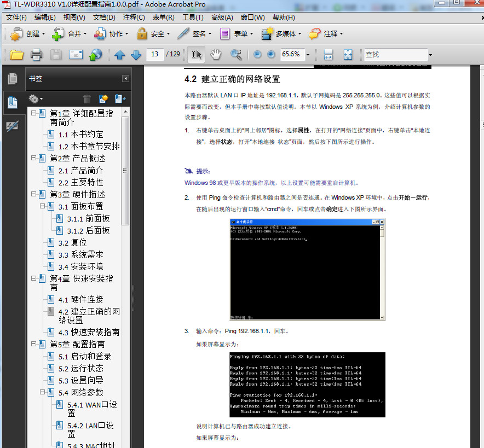Go to next page with down arrow
484x448 pixels.
point(136,55)
